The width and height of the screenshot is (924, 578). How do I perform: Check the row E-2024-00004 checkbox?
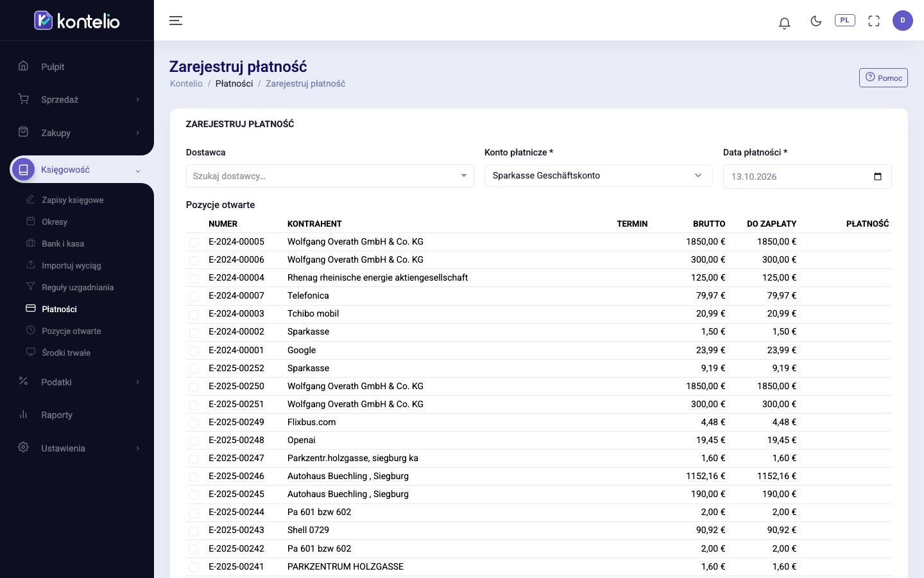pos(194,278)
